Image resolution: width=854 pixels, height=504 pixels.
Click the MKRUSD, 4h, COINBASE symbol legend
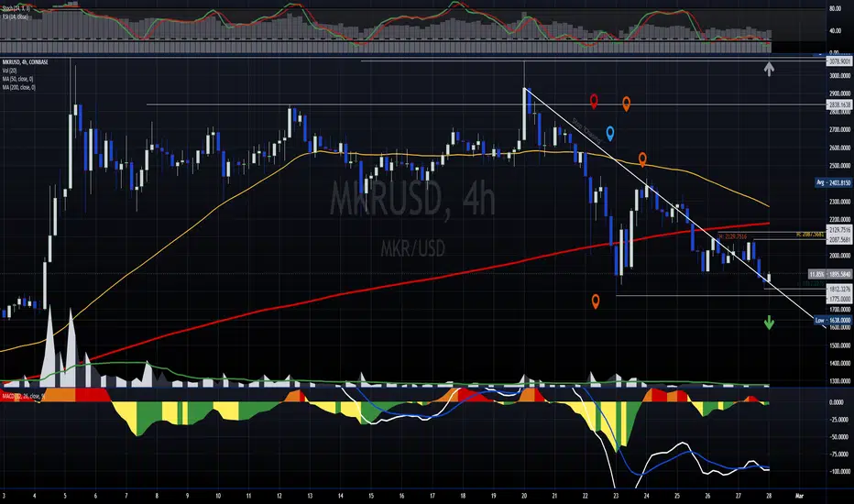[x=25, y=62]
